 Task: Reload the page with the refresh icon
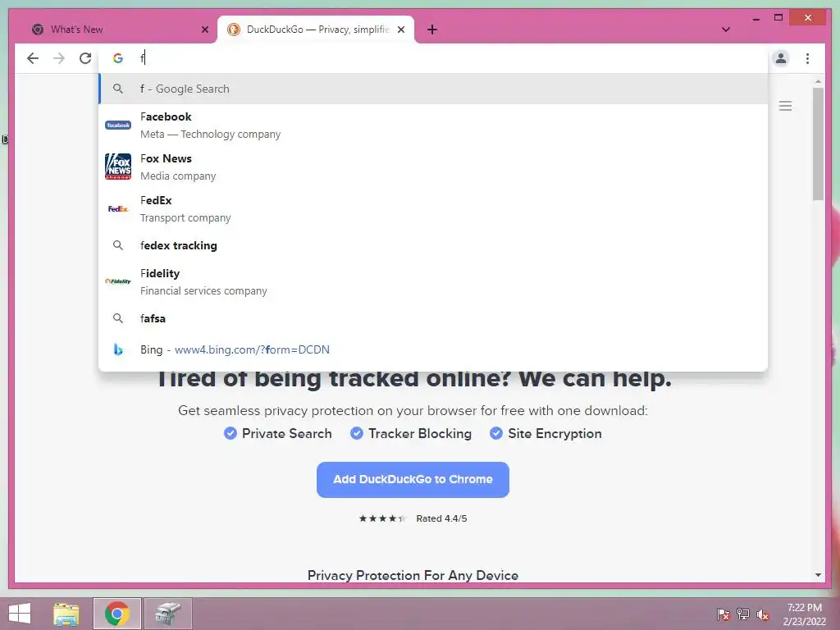tap(85, 58)
